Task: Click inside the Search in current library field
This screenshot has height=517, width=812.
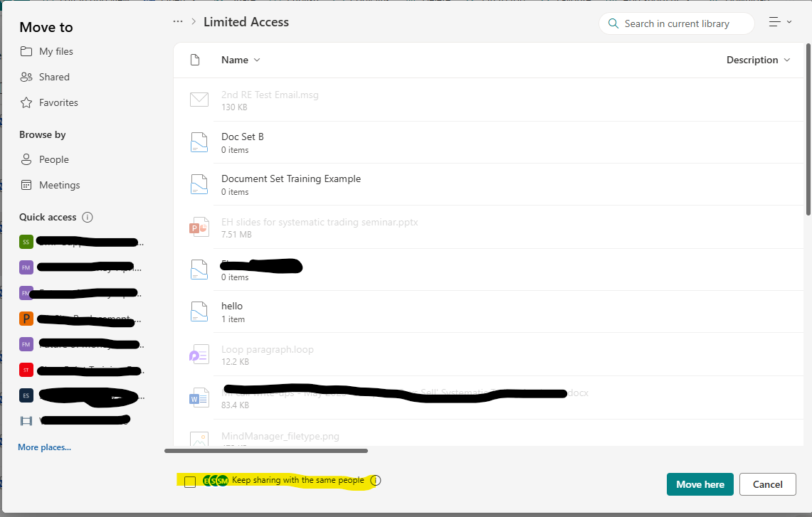Action: coord(676,23)
